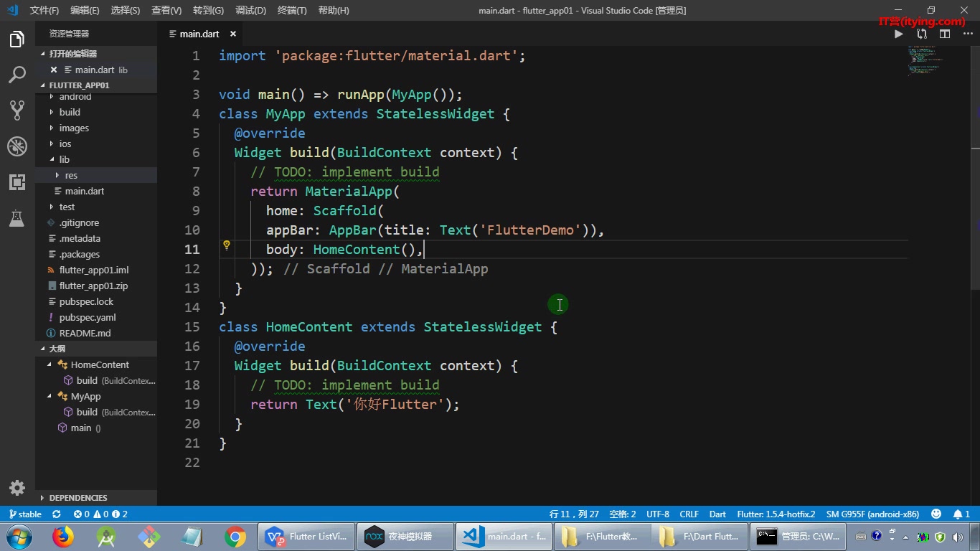
Task: Click the editor vertical scrollbar
Action: 975,166
